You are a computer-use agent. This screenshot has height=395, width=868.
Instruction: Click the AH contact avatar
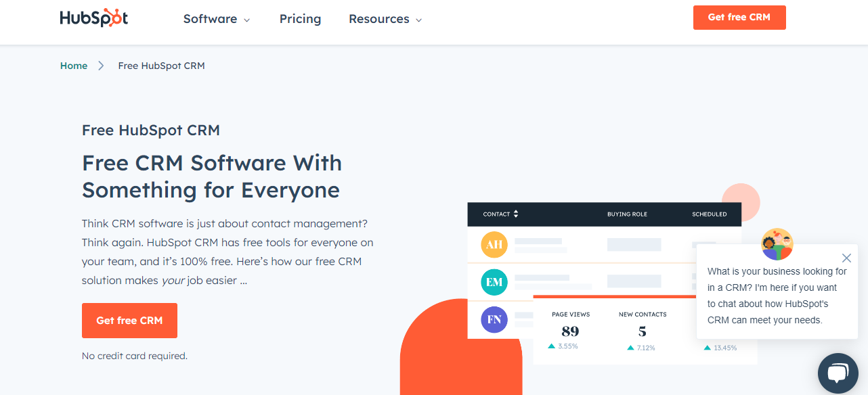pyautogui.click(x=494, y=245)
